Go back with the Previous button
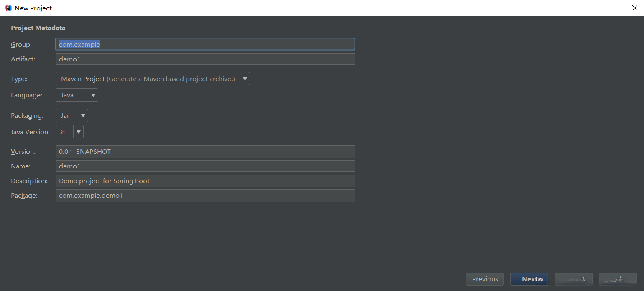The width and height of the screenshot is (644, 291). 485,279
